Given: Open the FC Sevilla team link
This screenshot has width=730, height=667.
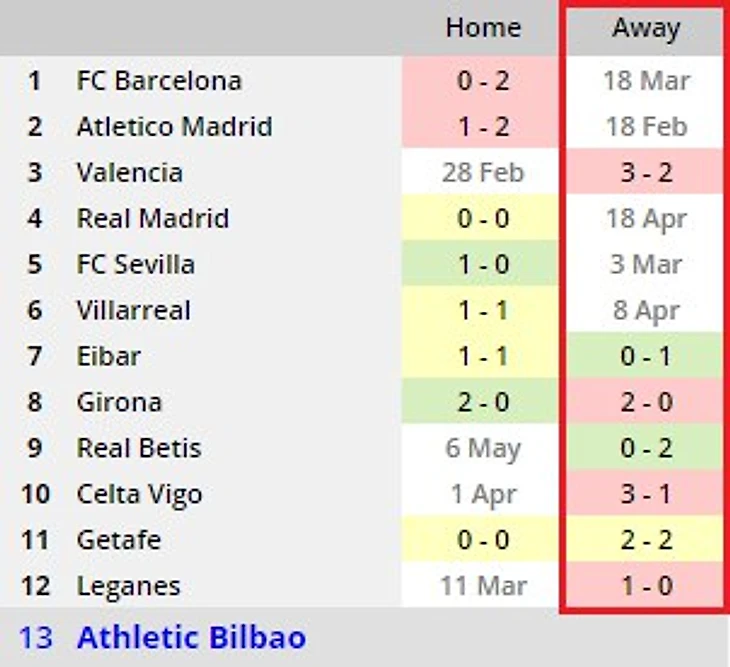Looking at the screenshot, I should coord(135,265).
